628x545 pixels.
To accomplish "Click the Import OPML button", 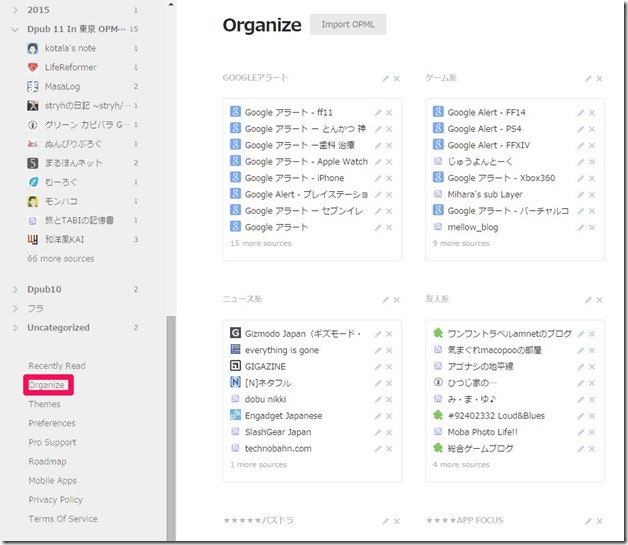I will 348,24.
